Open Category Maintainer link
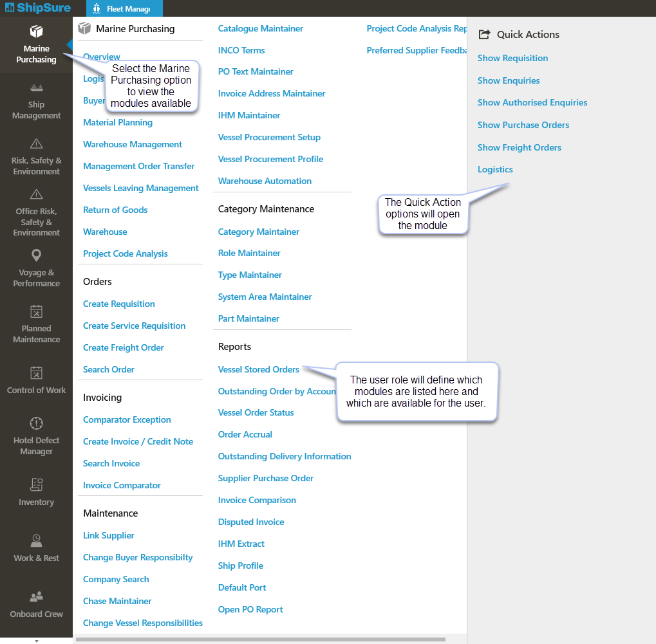This screenshot has width=656, height=644. tap(258, 232)
